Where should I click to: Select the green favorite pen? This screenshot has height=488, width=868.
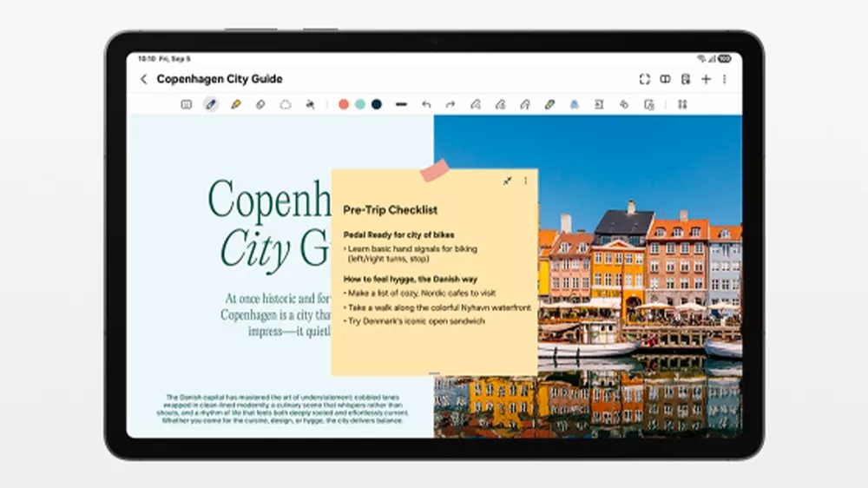(549, 104)
